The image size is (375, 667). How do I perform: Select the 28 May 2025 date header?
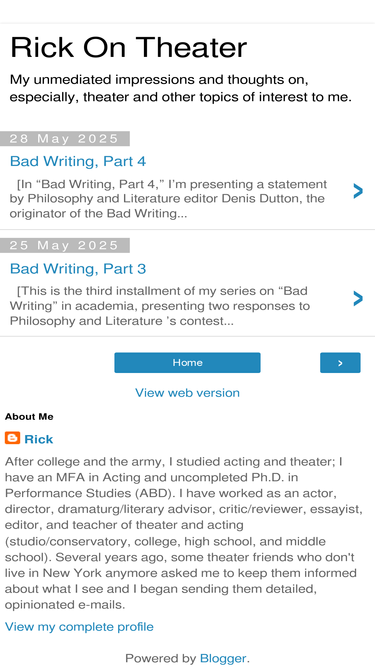click(65, 139)
